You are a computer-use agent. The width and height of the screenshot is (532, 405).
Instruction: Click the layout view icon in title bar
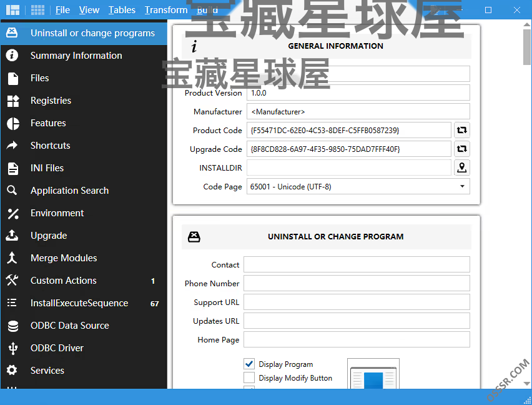tap(12, 10)
